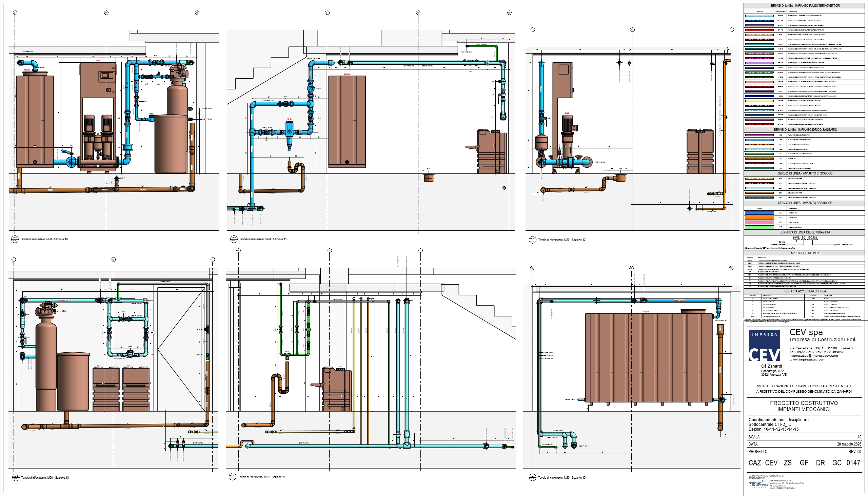The height and width of the screenshot is (496, 868).
Task: Click the impresacev@impresacev.com email address
Action: [x=813, y=356]
